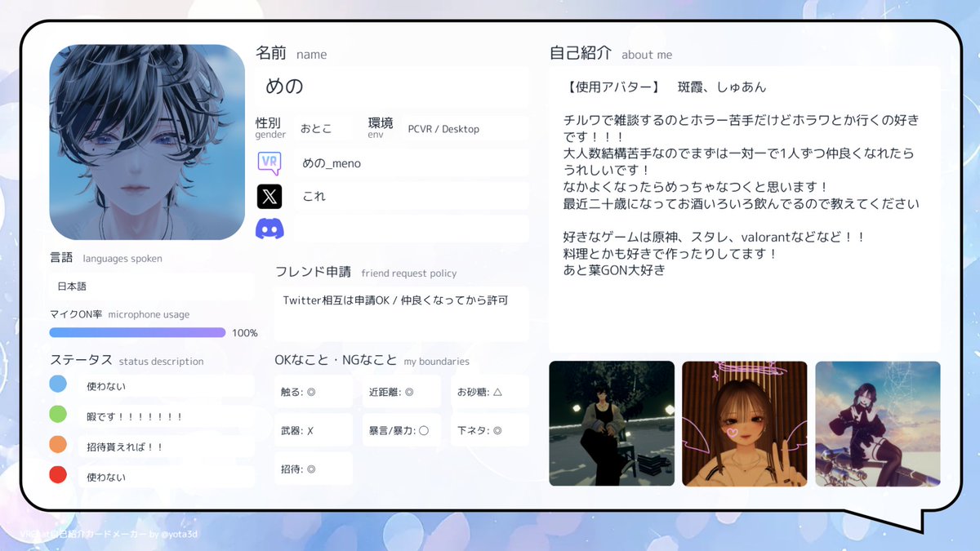The width and height of the screenshot is (980, 551).
Task: Click the 言語 languages spoken label
Action: coord(106,258)
